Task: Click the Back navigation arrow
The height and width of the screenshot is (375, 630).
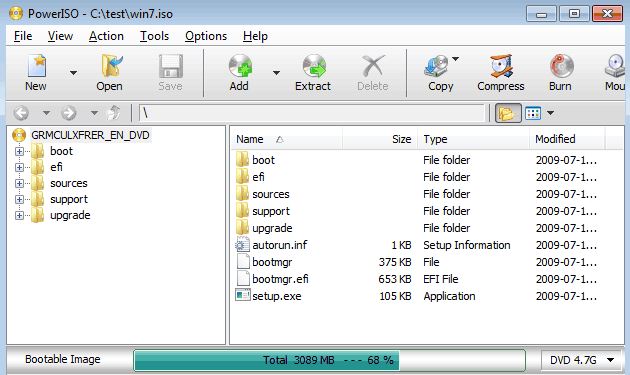Action: [x=21, y=113]
